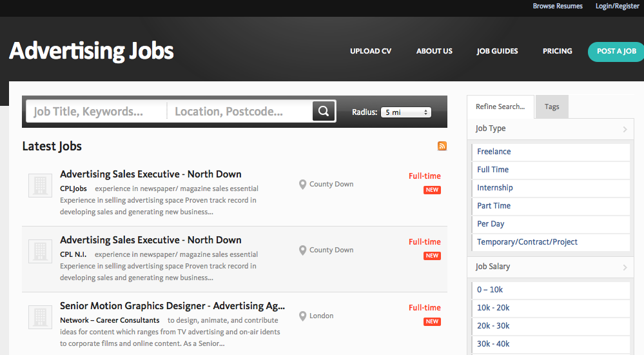Click the magnifier search button
The height and width of the screenshot is (355, 644).
(324, 111)
